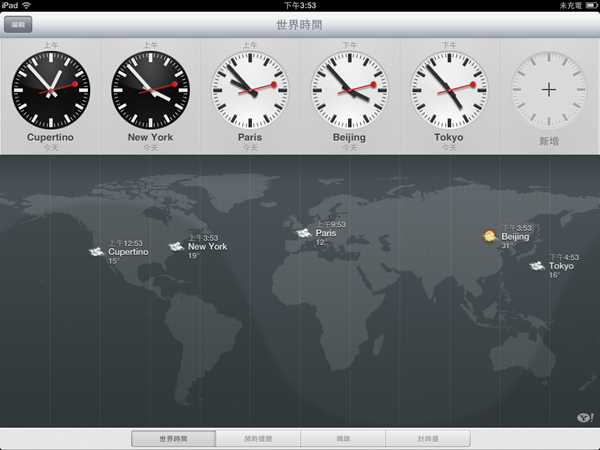The width and height of the screenshot is (600, 450).
Task: Click the Tokyo label on the map
Action: pos(560,266)
